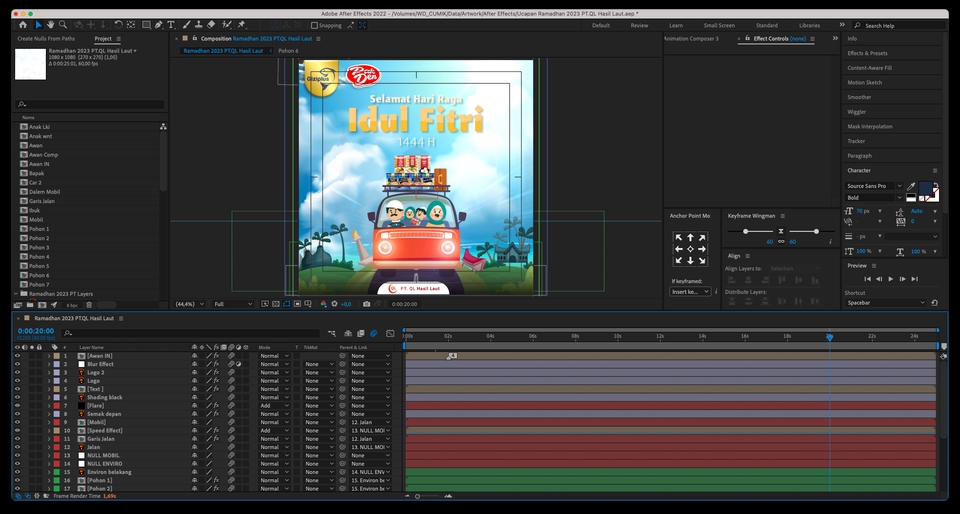Open the Full resolution dropdown

coord(233,304)
